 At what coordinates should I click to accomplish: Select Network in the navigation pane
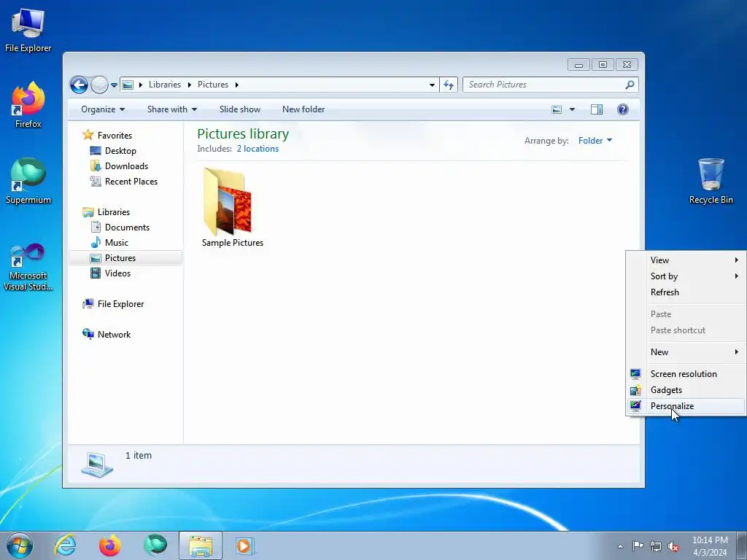pos(114,334)
